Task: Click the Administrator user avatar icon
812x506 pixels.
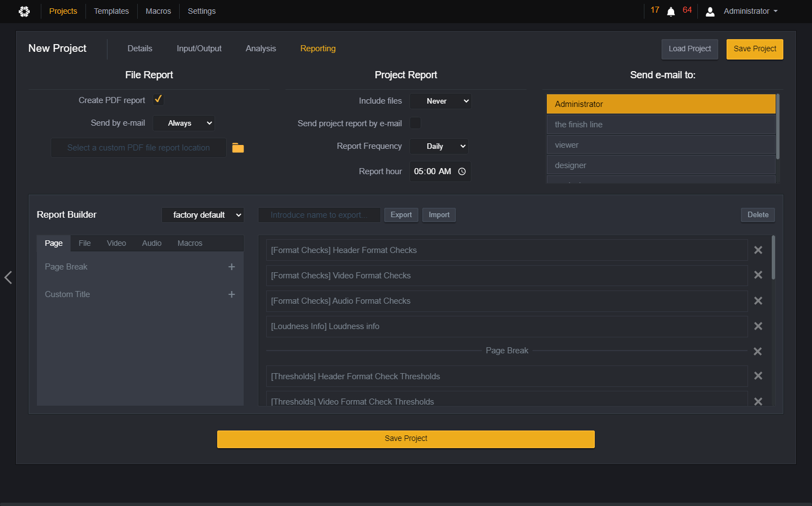Action: click(710, 12)
